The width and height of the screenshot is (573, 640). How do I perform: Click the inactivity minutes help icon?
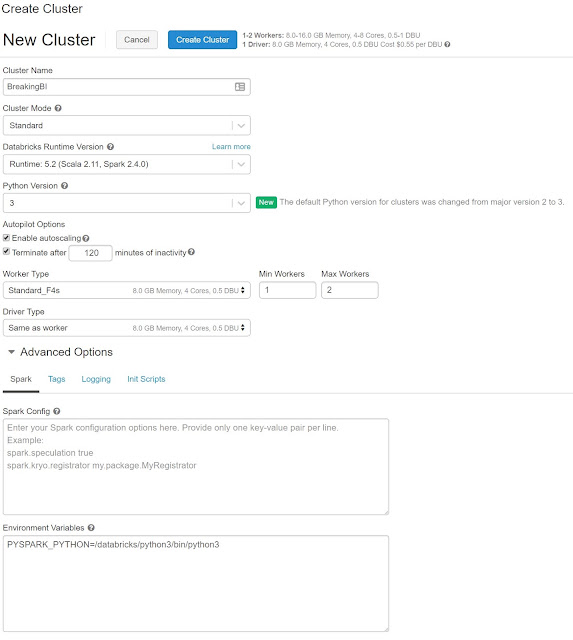point(191,252)
